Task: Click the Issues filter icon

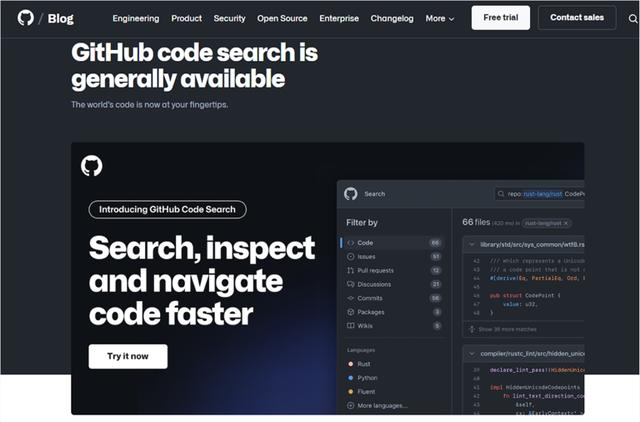Action: pos(350,257)
